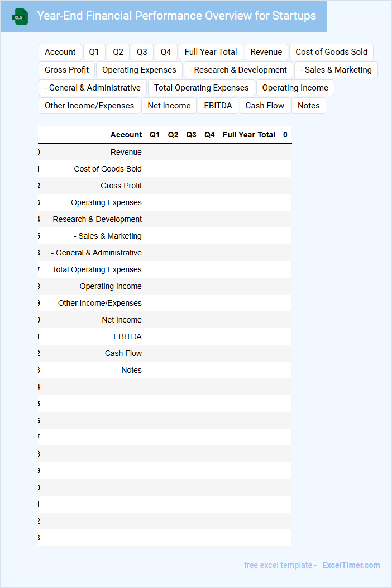Select the Q2 tag button

[x=118, y=52]
